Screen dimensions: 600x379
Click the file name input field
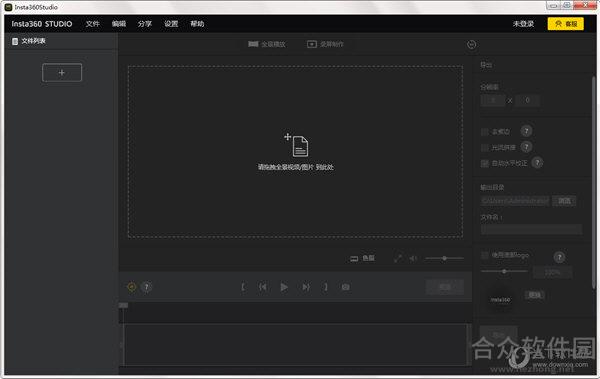click(532, 230)
